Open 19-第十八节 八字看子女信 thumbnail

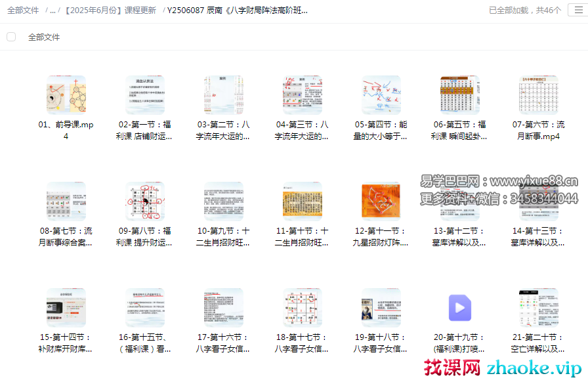(381, 307)
